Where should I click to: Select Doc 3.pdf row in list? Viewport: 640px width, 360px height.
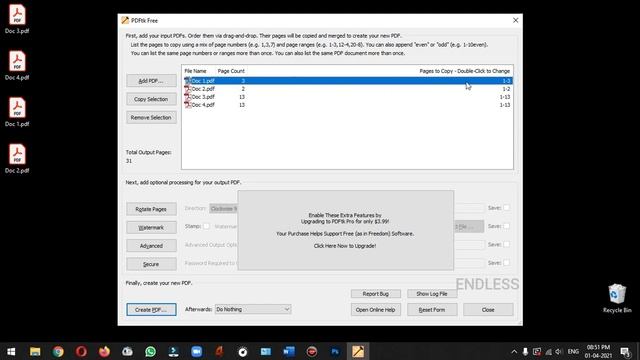pos(347,97)
